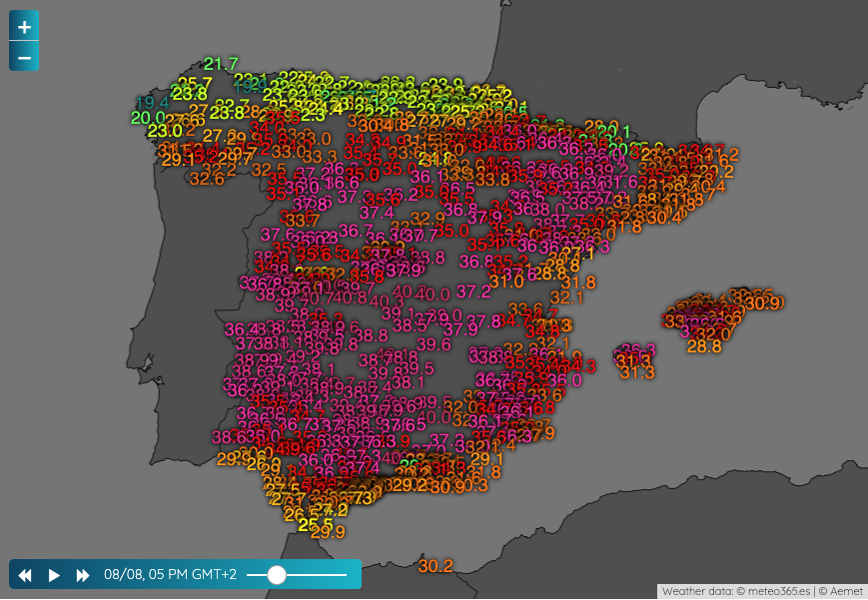
Task: Play the temperature animation
Action: pyautogui.click(x=55, y=575)
